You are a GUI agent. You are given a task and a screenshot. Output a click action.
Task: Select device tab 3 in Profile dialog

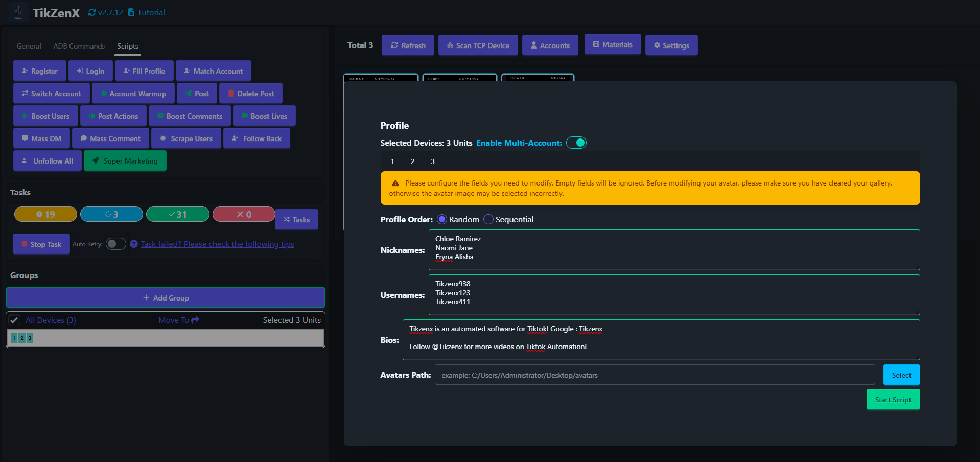[433, 161]
